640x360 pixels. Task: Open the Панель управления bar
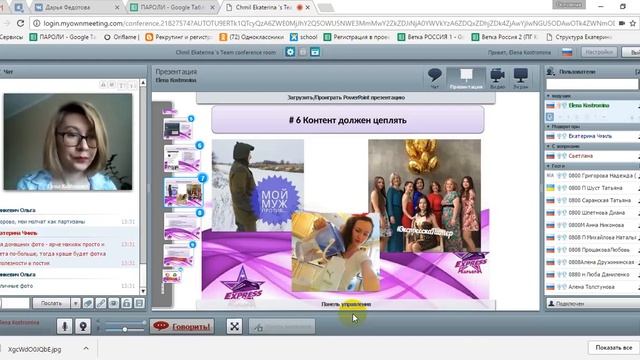tap(346, 304)
